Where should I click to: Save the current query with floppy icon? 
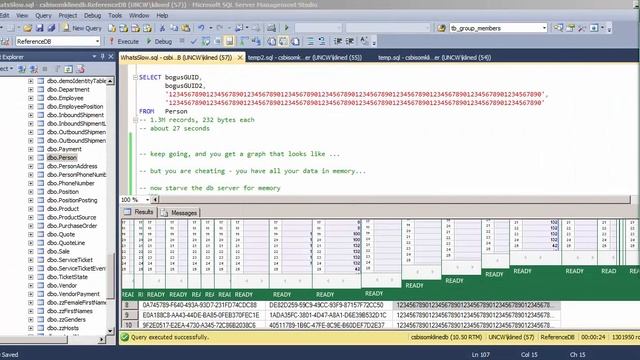tap(40, 28)
